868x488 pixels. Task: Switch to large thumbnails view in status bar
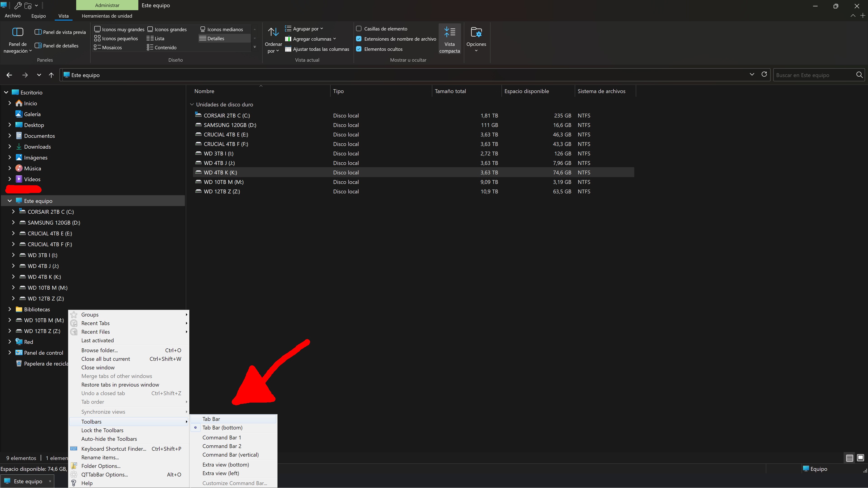(860, 458)
